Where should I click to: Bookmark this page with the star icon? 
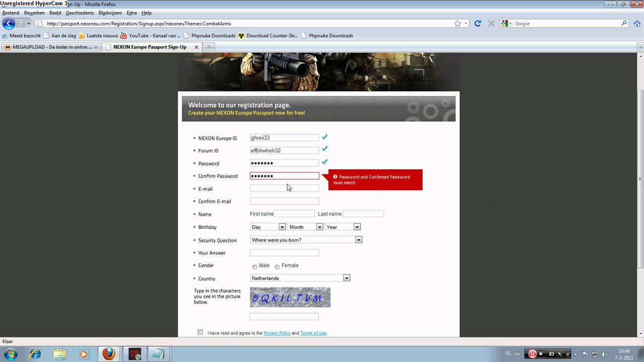pyautogui.click(x=457, y=23)
